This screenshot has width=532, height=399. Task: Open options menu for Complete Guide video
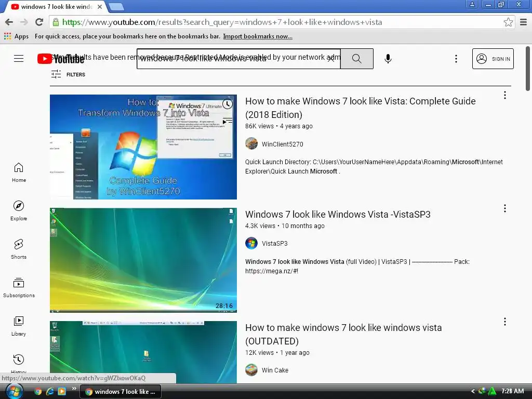tap(505, 96)
